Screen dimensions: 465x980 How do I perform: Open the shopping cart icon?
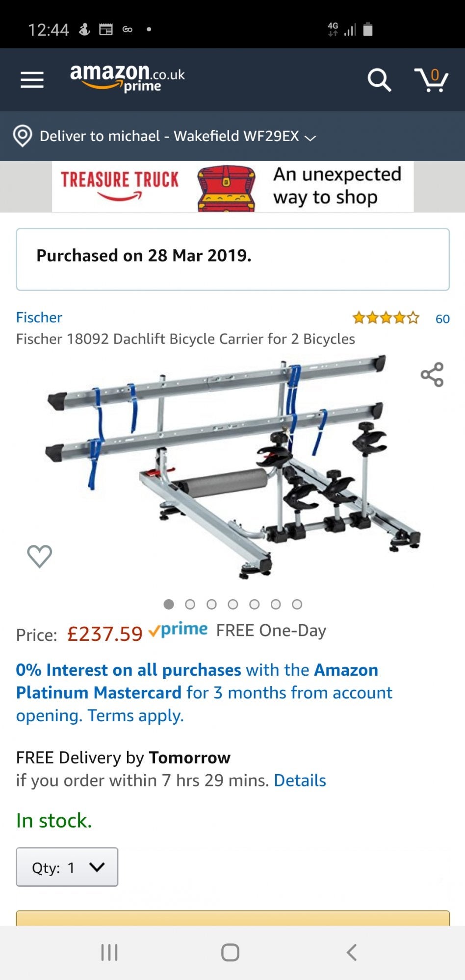point(431,80)
